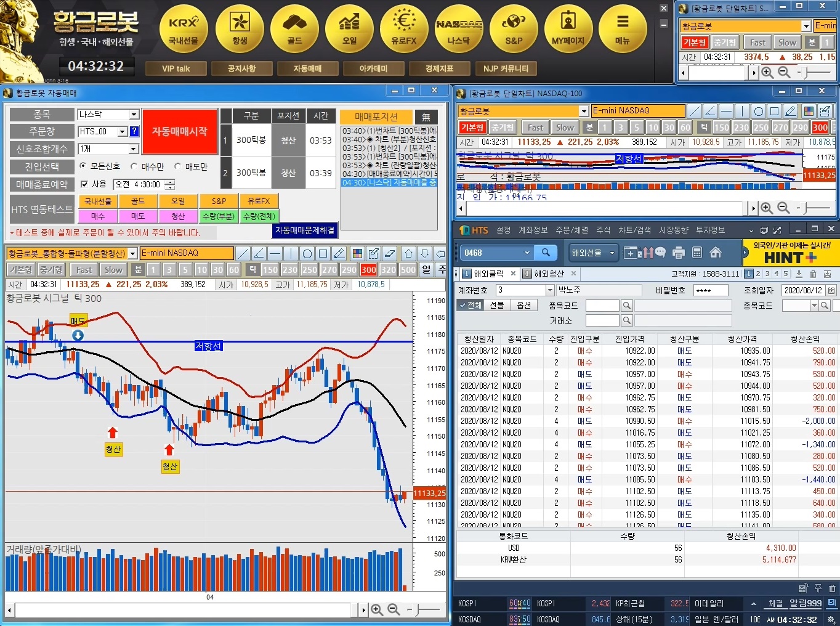Expand the 황금로봇_통합형-돌파형 strategy dropdown
Screen dimensions: 840x626
pos(132,253)
